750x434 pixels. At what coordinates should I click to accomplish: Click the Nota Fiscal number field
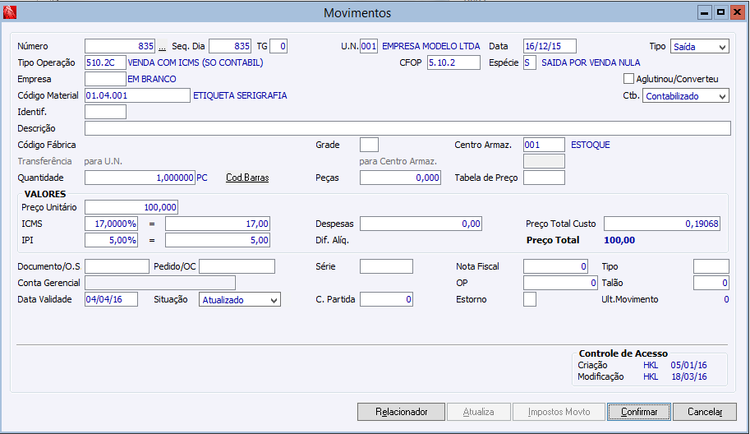click(x=555, y=267)
